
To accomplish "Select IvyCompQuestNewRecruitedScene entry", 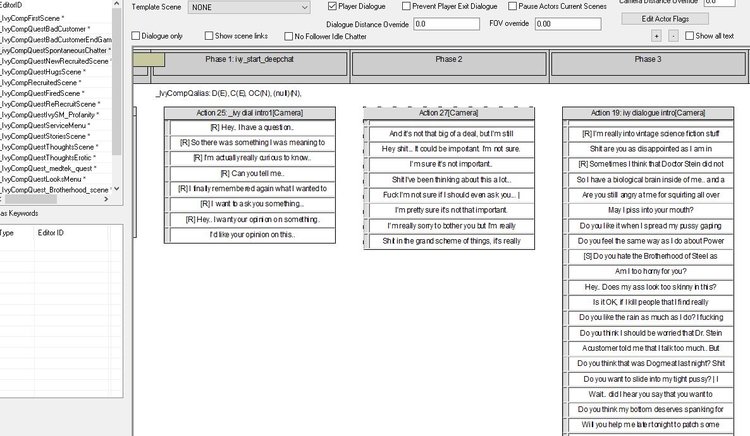I will [56, 61].
